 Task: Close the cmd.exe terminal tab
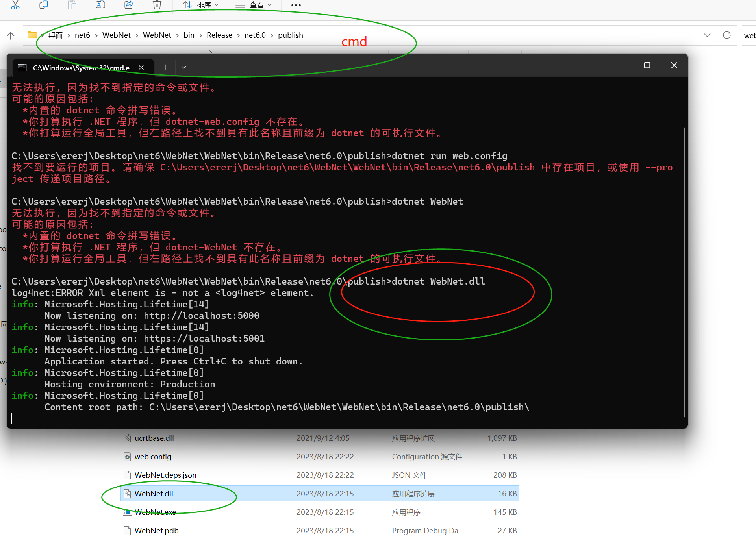pyautogui.click(x=141, y=68)
